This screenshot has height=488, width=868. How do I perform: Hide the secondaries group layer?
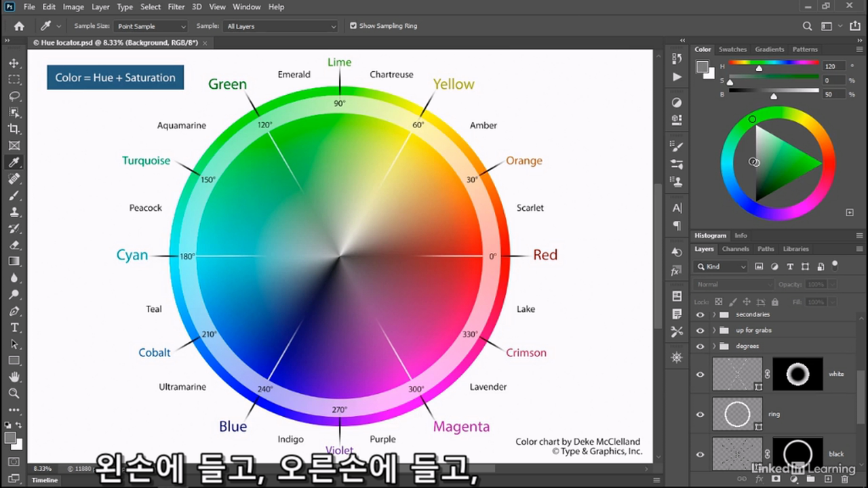click(701, 314)
